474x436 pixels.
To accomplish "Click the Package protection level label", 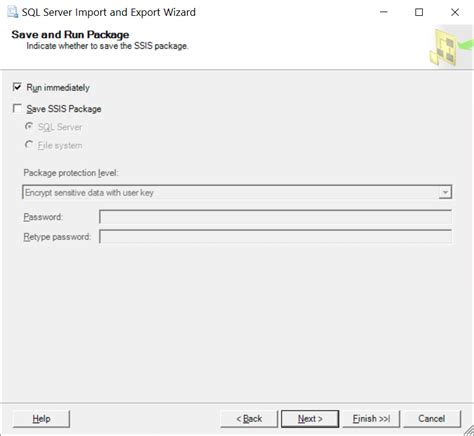I will (71, 173).
